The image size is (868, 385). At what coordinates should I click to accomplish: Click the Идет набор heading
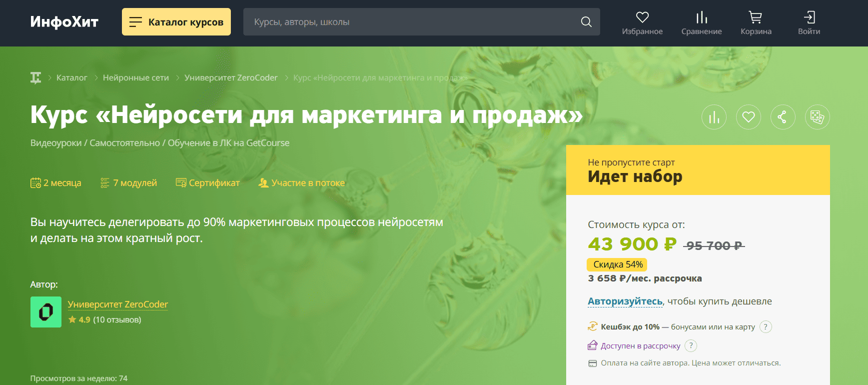[635, 176]
